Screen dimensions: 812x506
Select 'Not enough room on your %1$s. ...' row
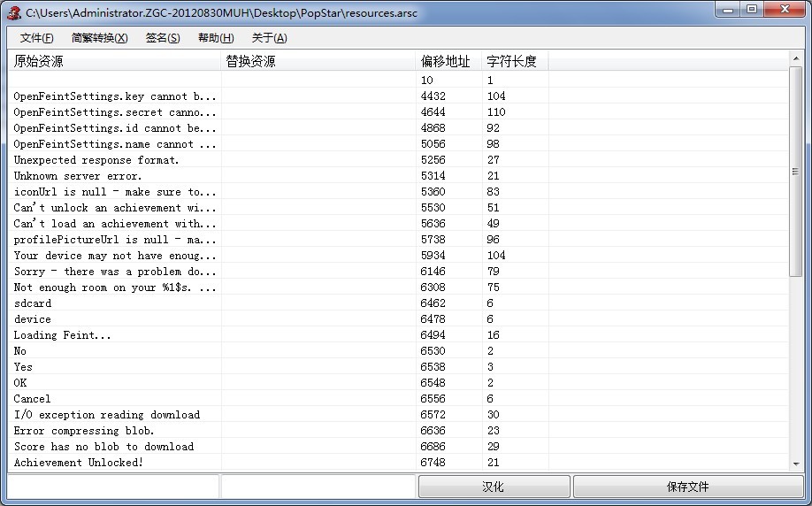[398, 287]
